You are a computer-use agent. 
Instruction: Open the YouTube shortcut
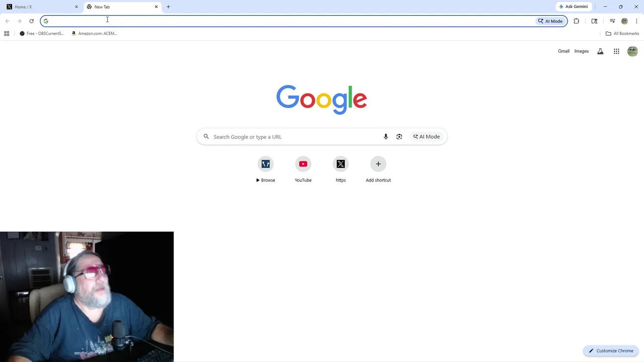coord(303,169)
